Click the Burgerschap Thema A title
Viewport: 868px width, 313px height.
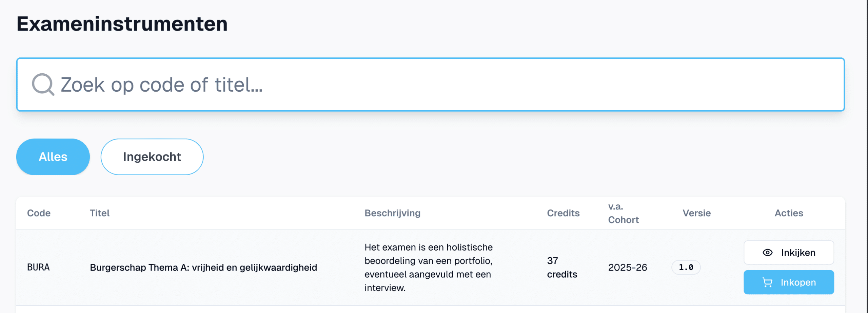click(x=203, y=268)
